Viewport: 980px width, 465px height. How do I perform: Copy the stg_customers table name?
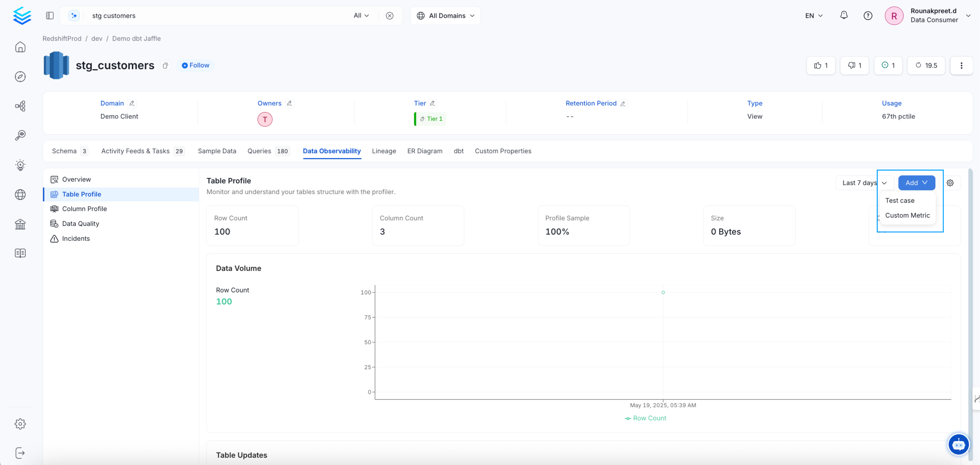pyautogui.click(x=165, y=65)
